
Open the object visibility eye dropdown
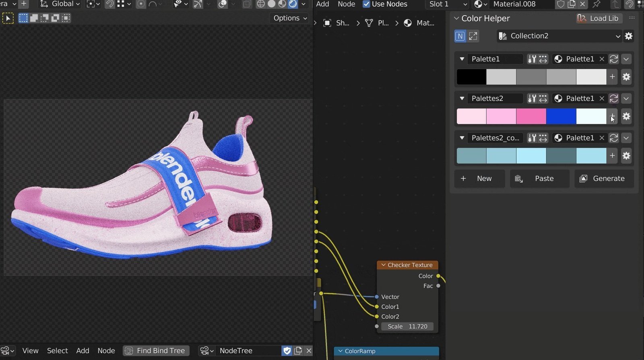coord(180,4)
